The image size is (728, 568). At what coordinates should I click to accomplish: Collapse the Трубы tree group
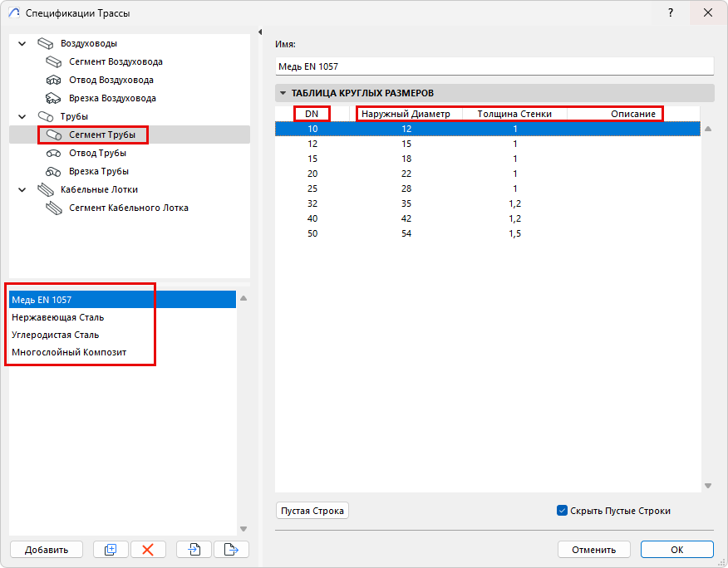22,116
